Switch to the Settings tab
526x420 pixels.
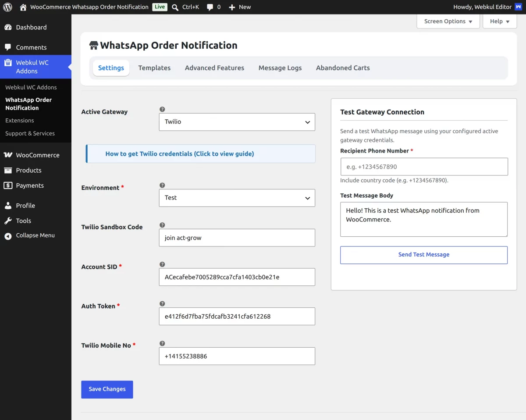111,68
